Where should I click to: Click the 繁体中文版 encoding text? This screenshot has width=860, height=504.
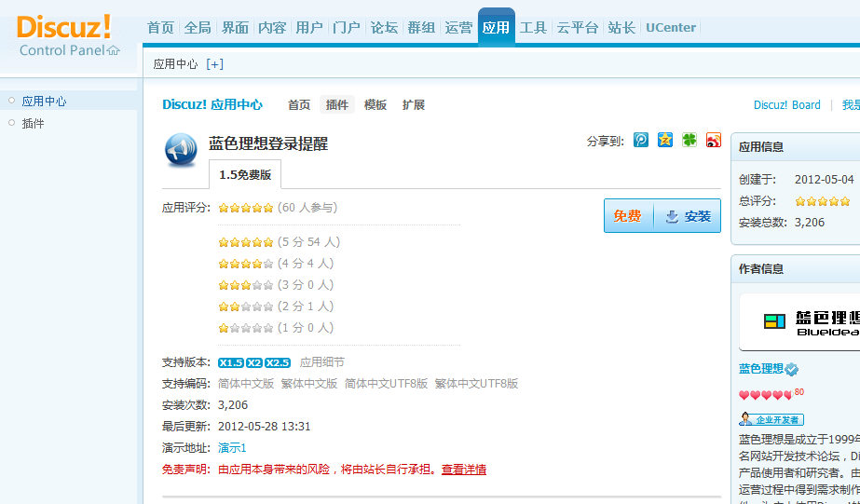(x=309, y=384)
